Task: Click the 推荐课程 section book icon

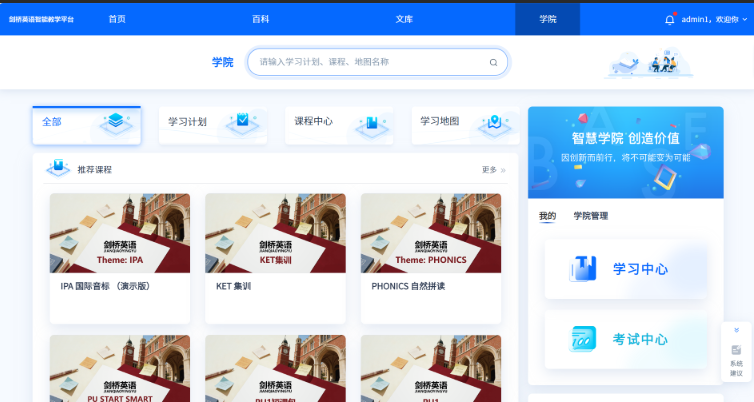Action: 58,168
